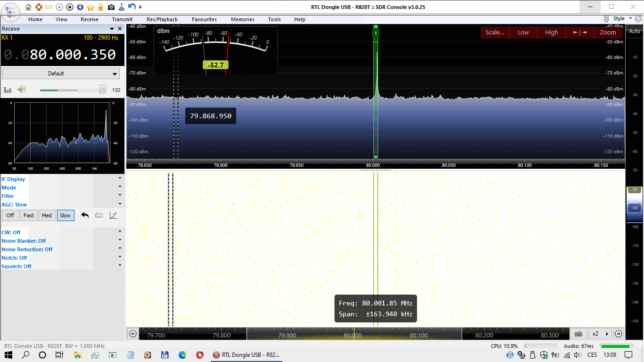The height and width of the screenshot is (362, 644).
Task: Set AGC to Med
Action: coord(47,215)
